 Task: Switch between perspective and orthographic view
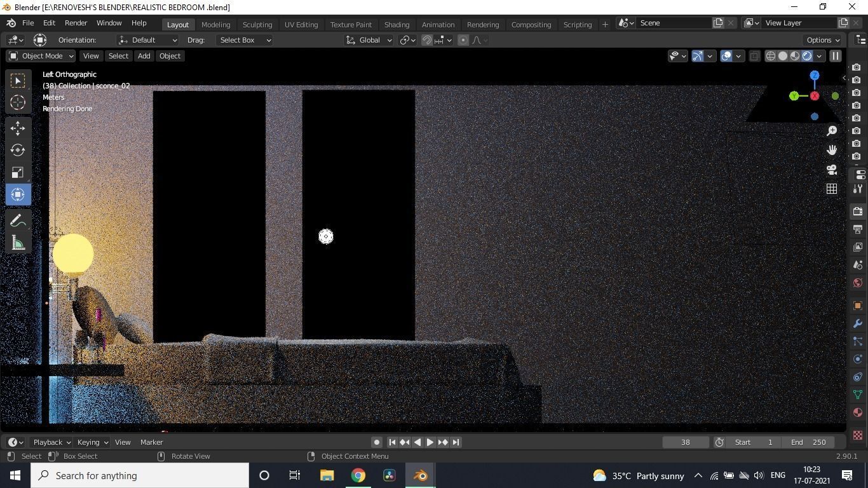pos(832,189)
